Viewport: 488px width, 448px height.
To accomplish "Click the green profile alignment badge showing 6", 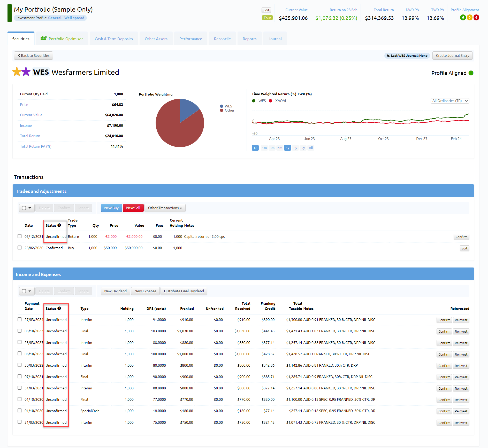I will pyautogui.click(x=463, y=18).
